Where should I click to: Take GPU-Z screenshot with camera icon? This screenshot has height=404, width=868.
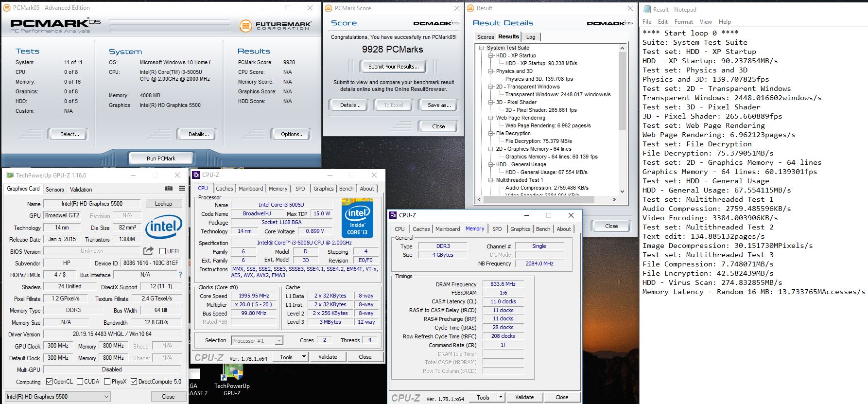(x=168, y=189)
